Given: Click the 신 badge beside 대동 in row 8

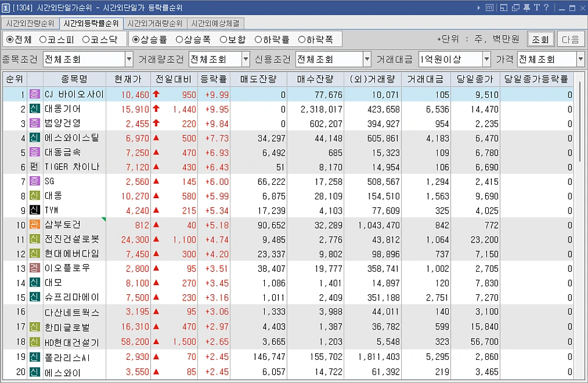Looking at the screenshot, I should pos(35,195).
